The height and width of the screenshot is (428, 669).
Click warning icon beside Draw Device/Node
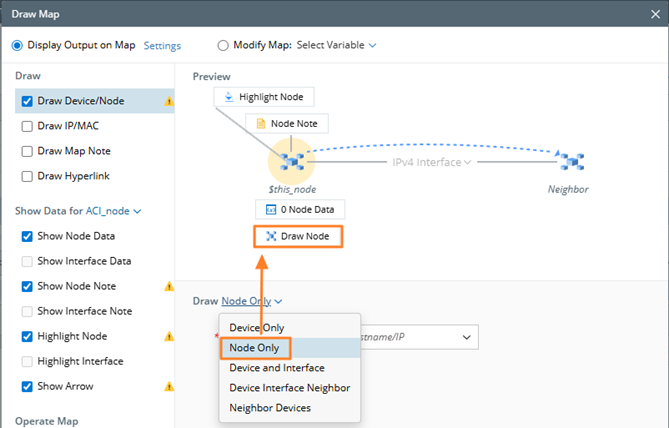coord(169,101)
